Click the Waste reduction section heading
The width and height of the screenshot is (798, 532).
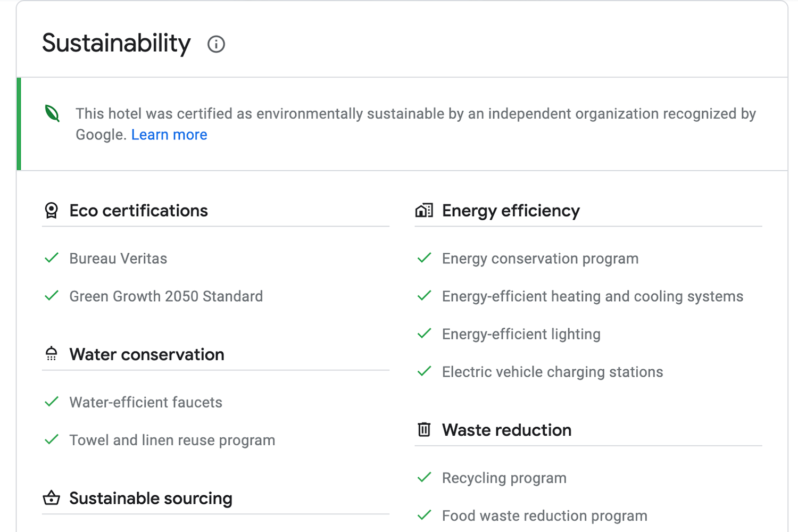pos(506,430)
